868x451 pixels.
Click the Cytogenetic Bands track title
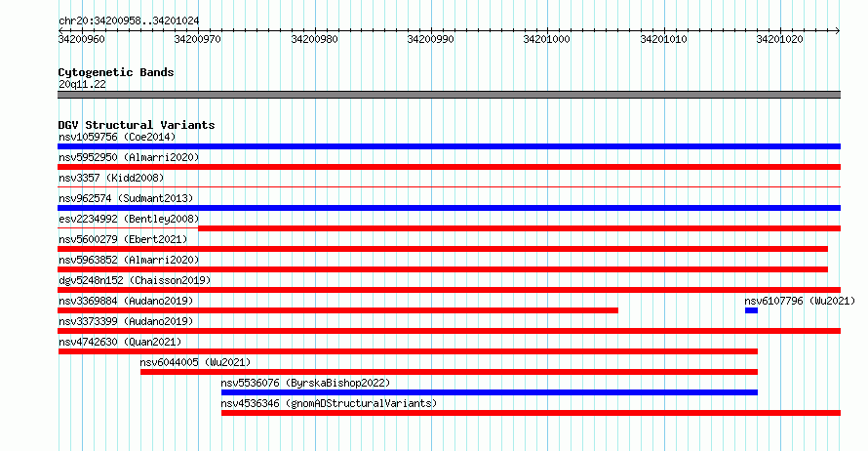point(116,72)
